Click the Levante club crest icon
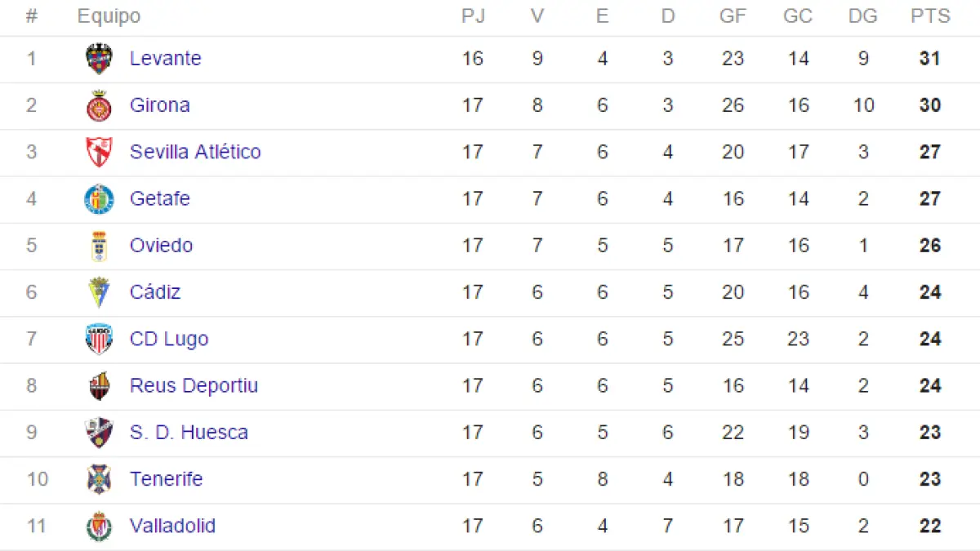 point(99,59)
